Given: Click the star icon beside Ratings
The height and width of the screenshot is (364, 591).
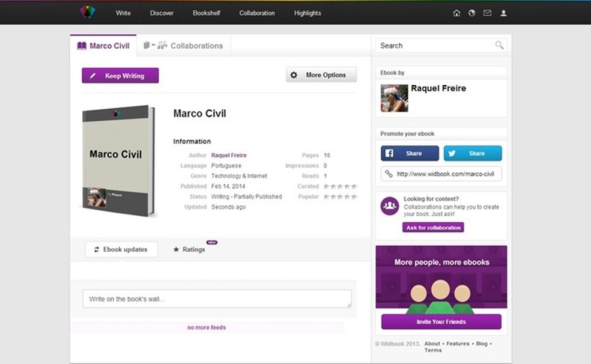Looking at the screenshot, I should [176, 249].
